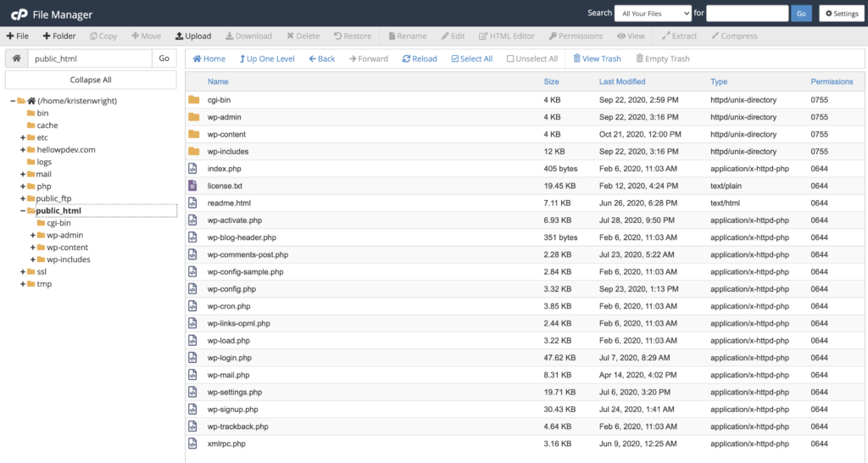Click the search text input field
The height and width of the screenshot is (463, 868).
(748, 14)
